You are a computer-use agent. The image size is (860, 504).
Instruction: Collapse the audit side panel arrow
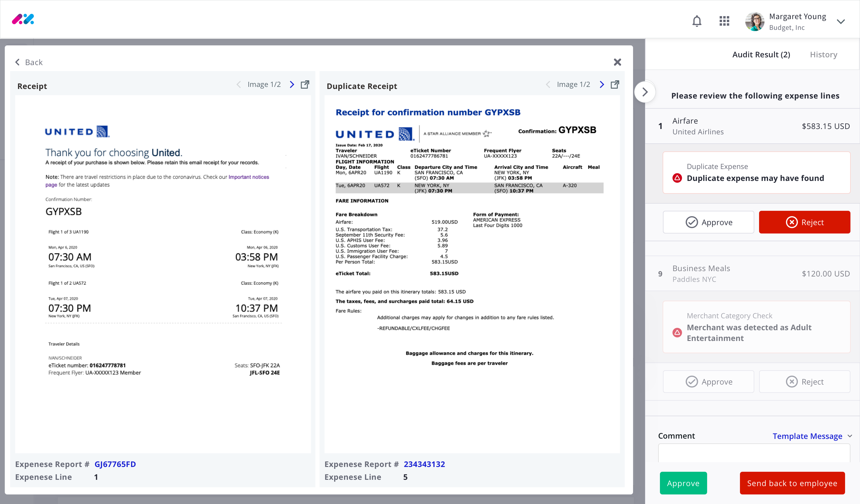click(645, 92)
